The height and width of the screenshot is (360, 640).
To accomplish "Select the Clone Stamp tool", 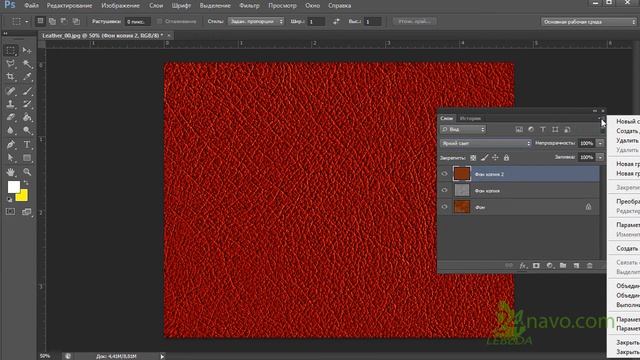I will point(11,104).
